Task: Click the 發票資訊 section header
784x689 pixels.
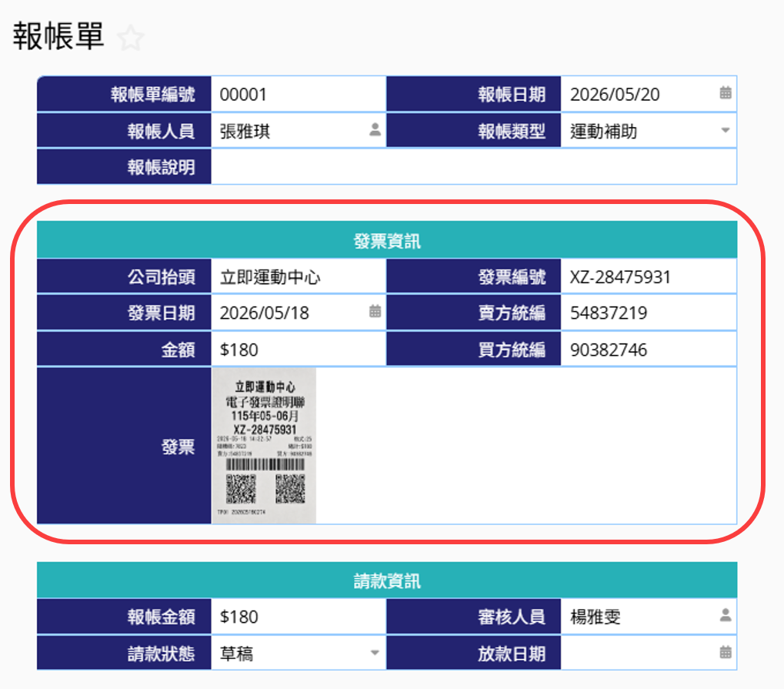Action: tap(387, 240)
